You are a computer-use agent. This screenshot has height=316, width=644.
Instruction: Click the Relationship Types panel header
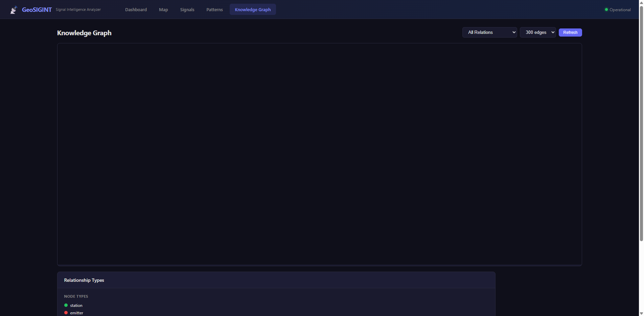tap(84, 280)
